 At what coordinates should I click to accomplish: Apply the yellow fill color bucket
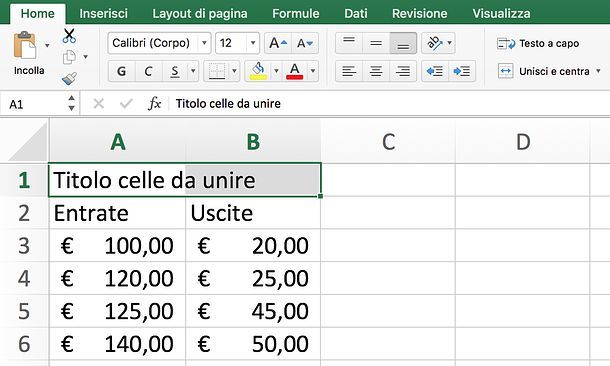pyautogui.click(x=258, y=71)
